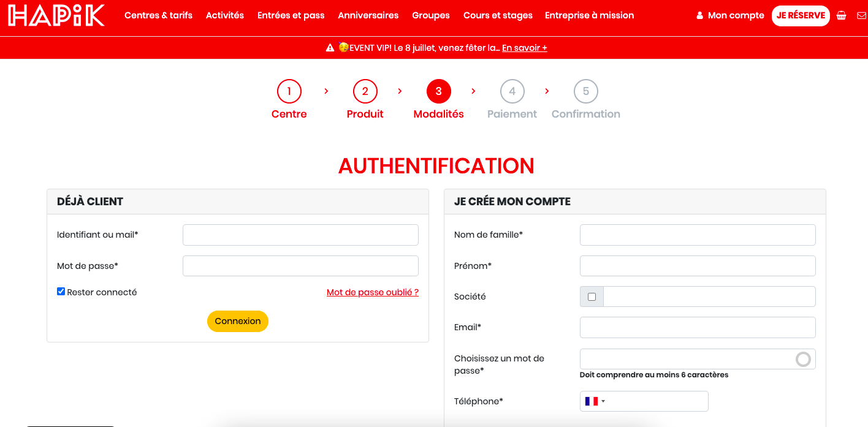The image size is (868, 427).
Task: Open the Groupes menu
Action: (431, 15)
